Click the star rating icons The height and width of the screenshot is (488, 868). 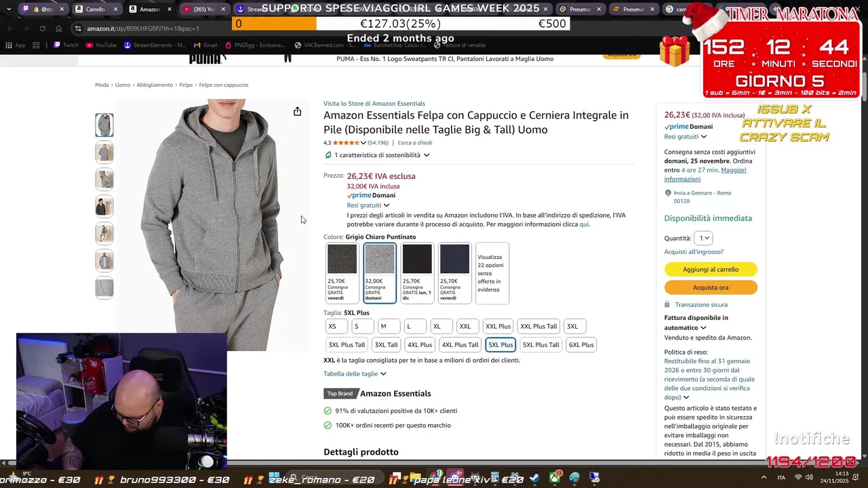(x=346, y=143)
